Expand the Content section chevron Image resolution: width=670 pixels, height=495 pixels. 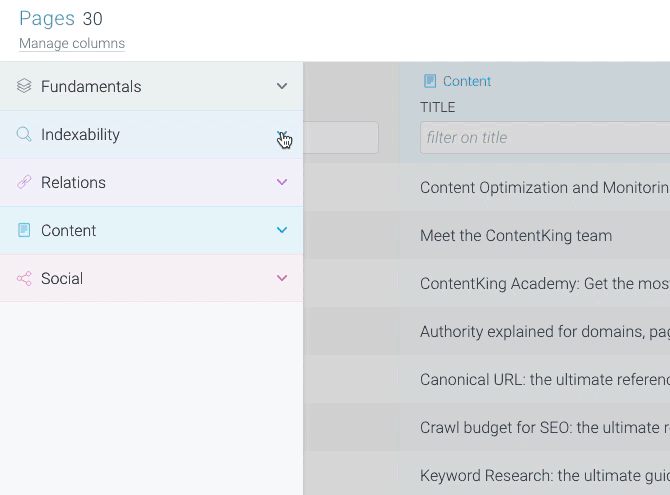click(282, 230)
